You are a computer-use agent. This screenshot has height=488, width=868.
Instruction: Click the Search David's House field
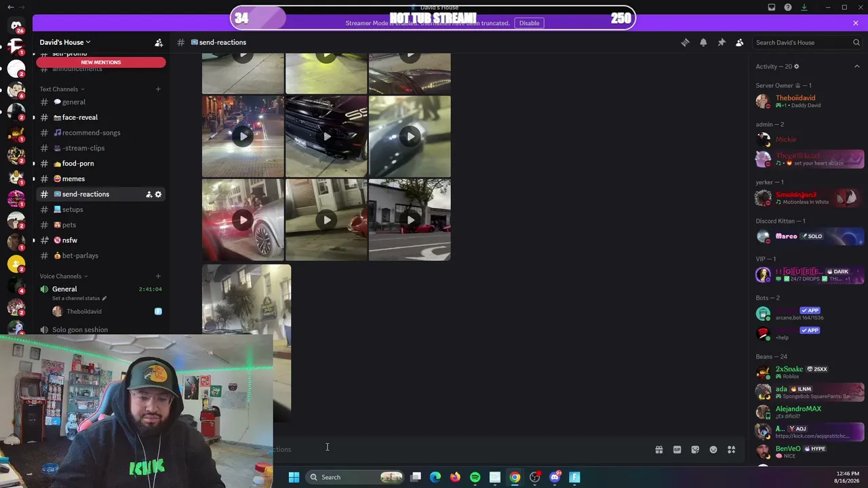[807, 42]
